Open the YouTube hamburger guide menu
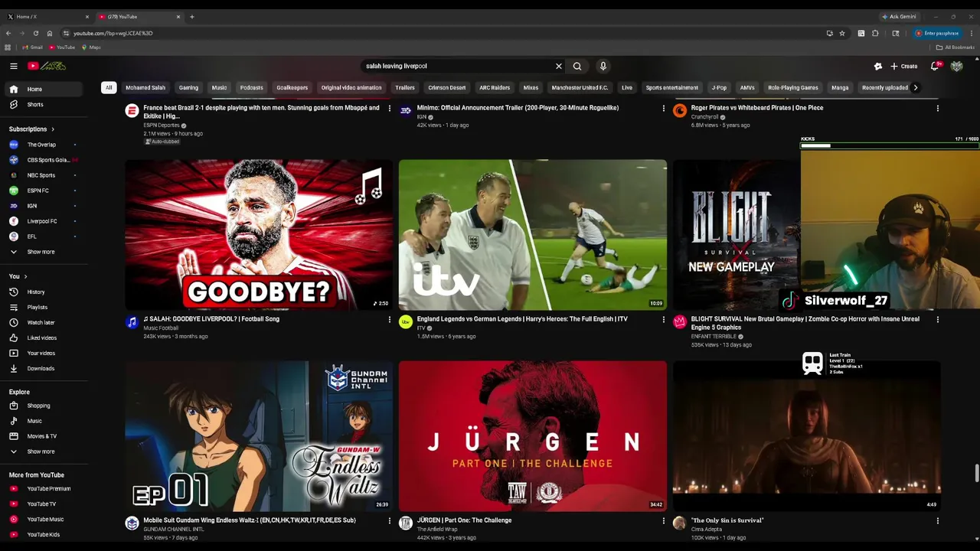Viewport: 980px width, 551px height. [x=14, y=66]
